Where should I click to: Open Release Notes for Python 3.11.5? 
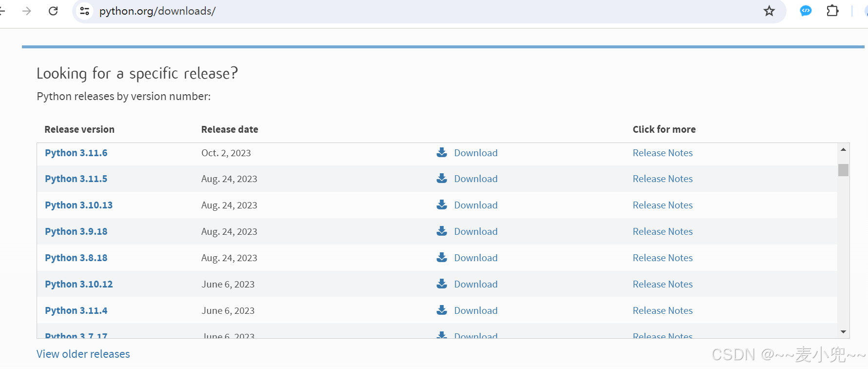click(663, 179)
